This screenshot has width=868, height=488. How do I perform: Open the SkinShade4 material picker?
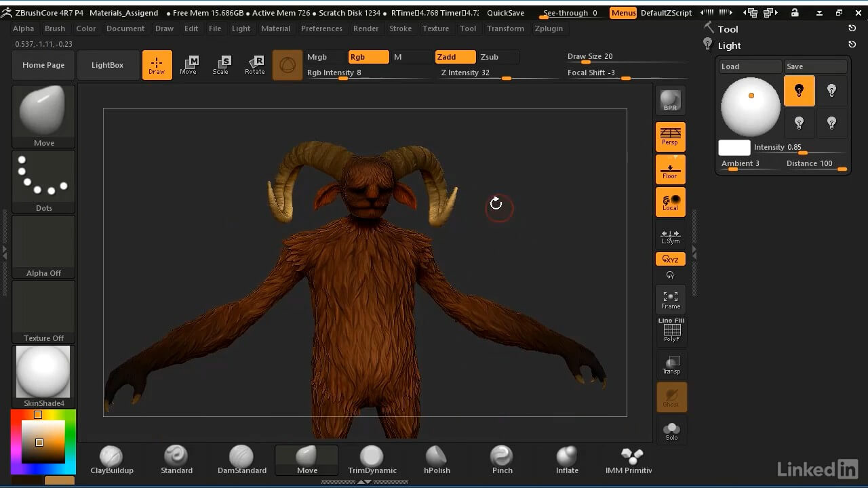[x=43, y=376]
